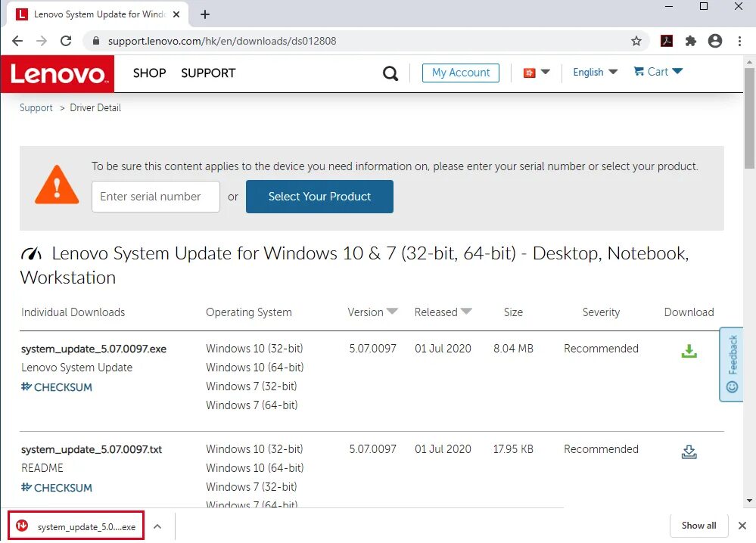
Task: Click the Enter serial number field
Action: (x=156, y=197)
